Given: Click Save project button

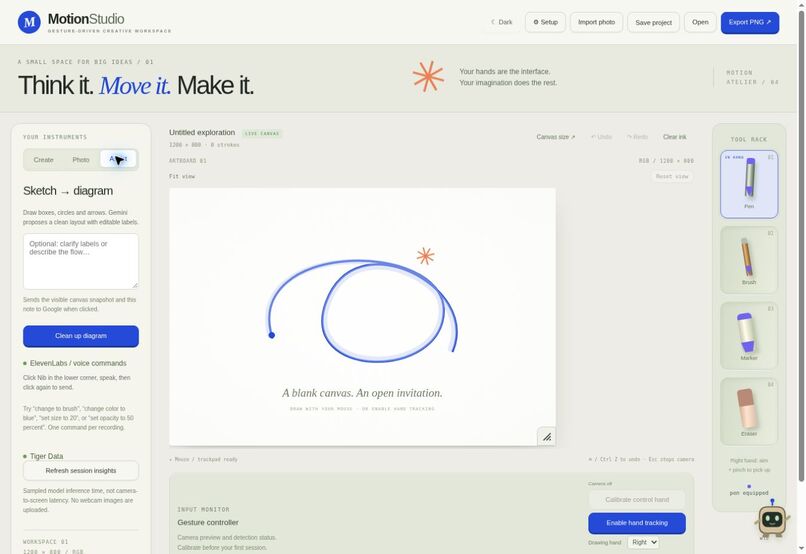Looking at the screenshot, I should tap(653, 23).
